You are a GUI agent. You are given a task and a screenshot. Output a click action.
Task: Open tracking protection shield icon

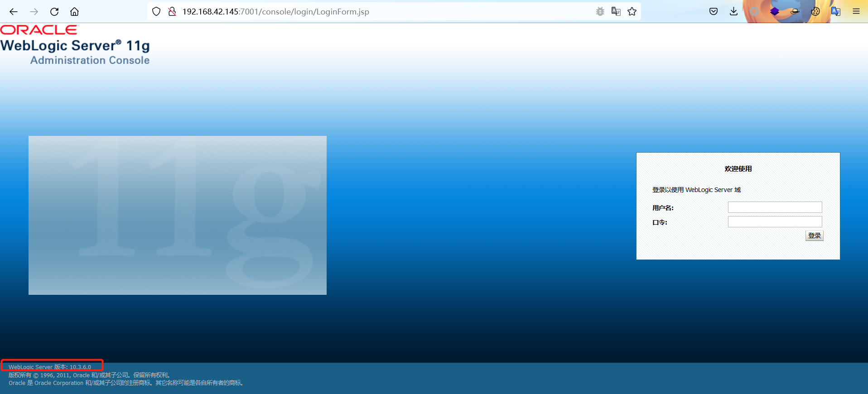(x=156, y=12)
